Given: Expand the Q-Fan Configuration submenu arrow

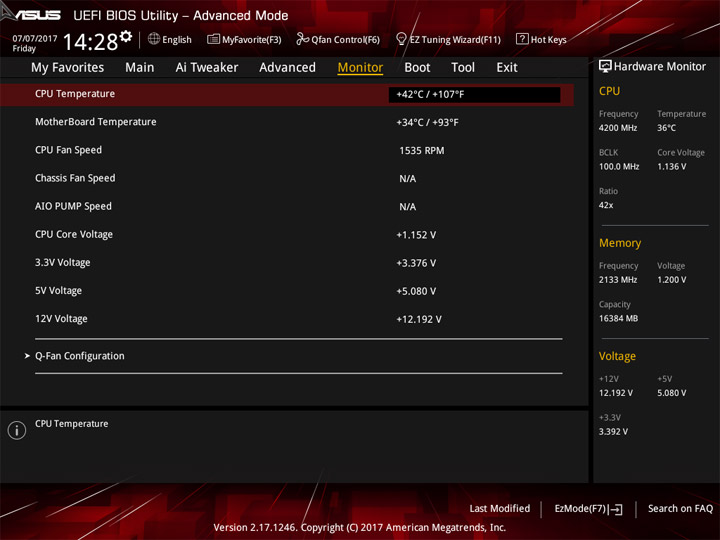Looking at the screenshot, I should pyautogui.click(x=27, y=356).
